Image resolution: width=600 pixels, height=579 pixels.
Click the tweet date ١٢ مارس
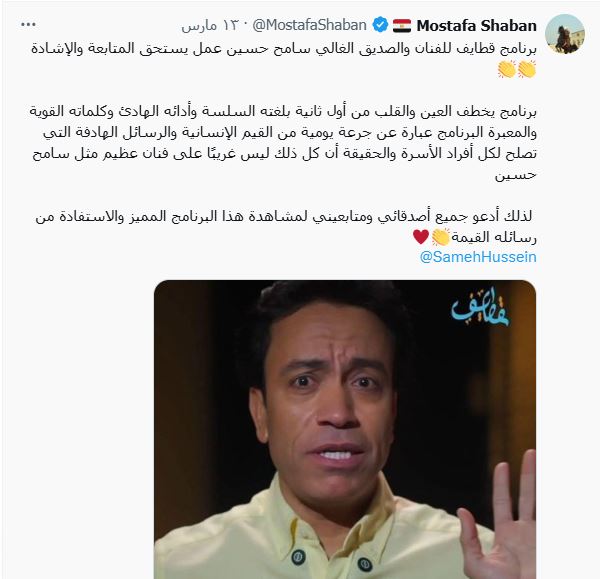210,26
